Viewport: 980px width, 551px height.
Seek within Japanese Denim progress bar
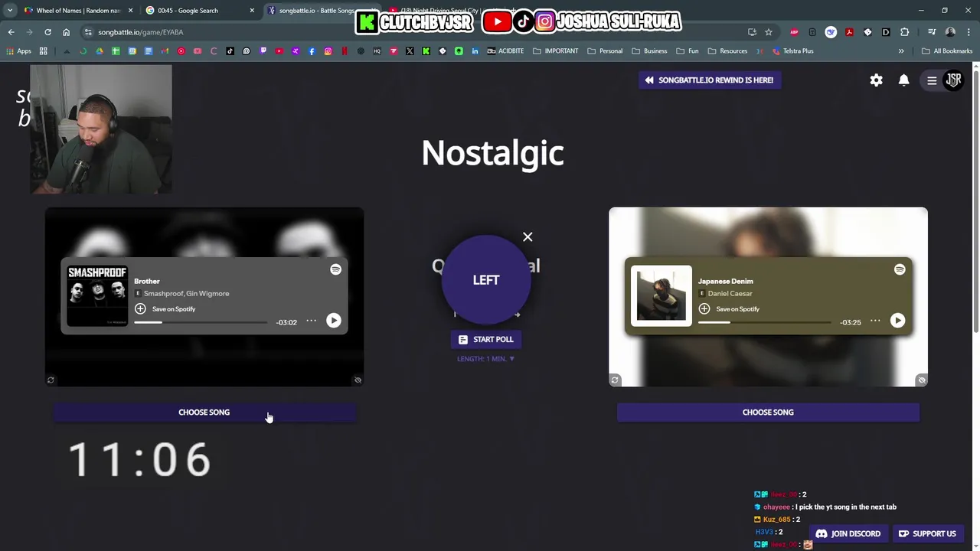(x=765, y=322)
